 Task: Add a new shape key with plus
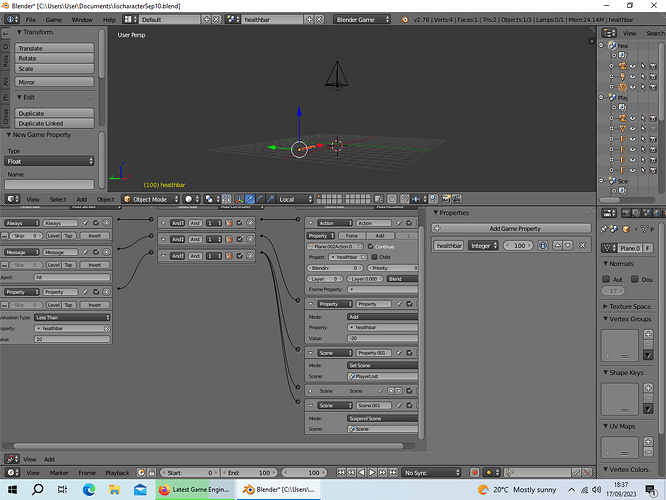pos(648,388)
